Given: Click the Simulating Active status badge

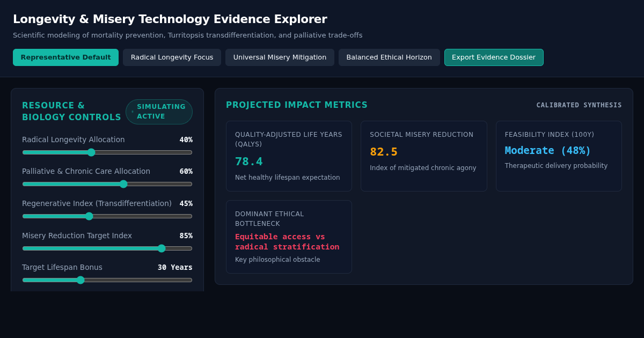Looking at the screenshot, I should (159, 112).
